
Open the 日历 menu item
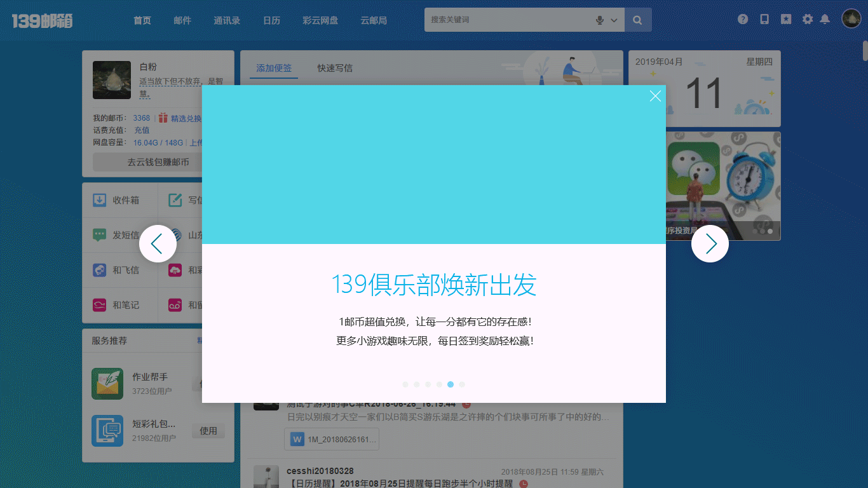[x=271, y=20]
